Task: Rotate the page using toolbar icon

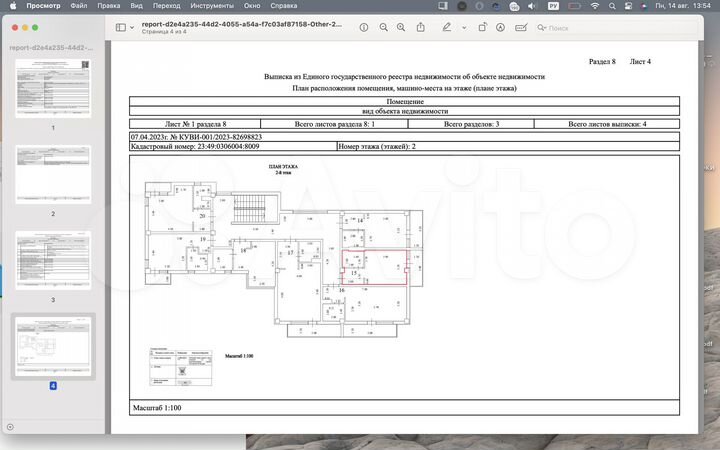Action: tap(480, 27)
